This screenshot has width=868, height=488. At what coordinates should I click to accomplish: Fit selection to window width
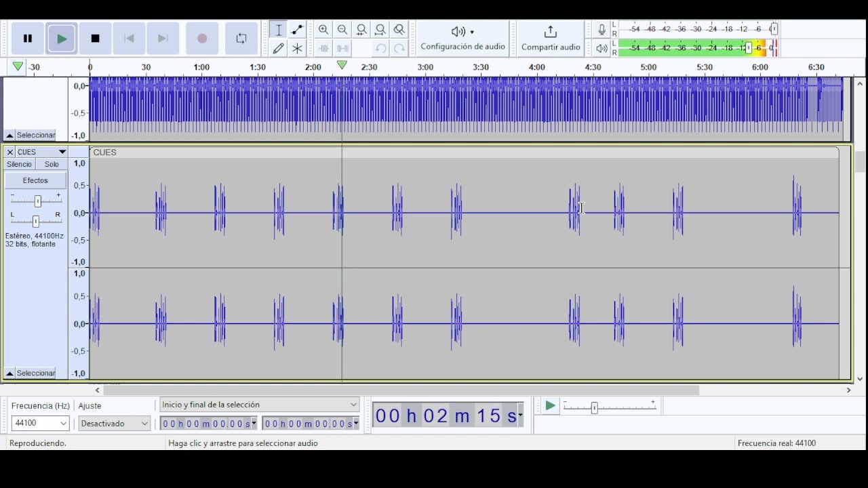(361, 30)
